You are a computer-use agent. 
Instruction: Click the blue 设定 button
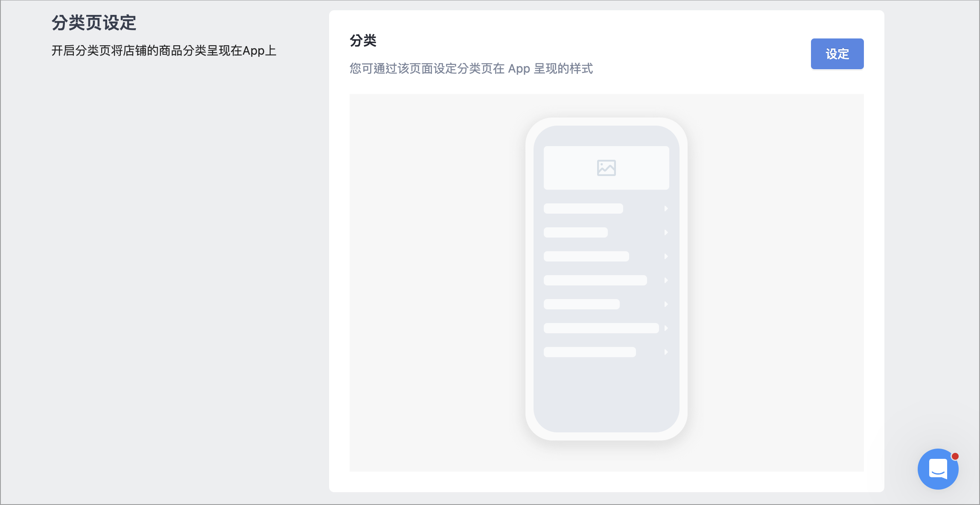tap(837, 54)
